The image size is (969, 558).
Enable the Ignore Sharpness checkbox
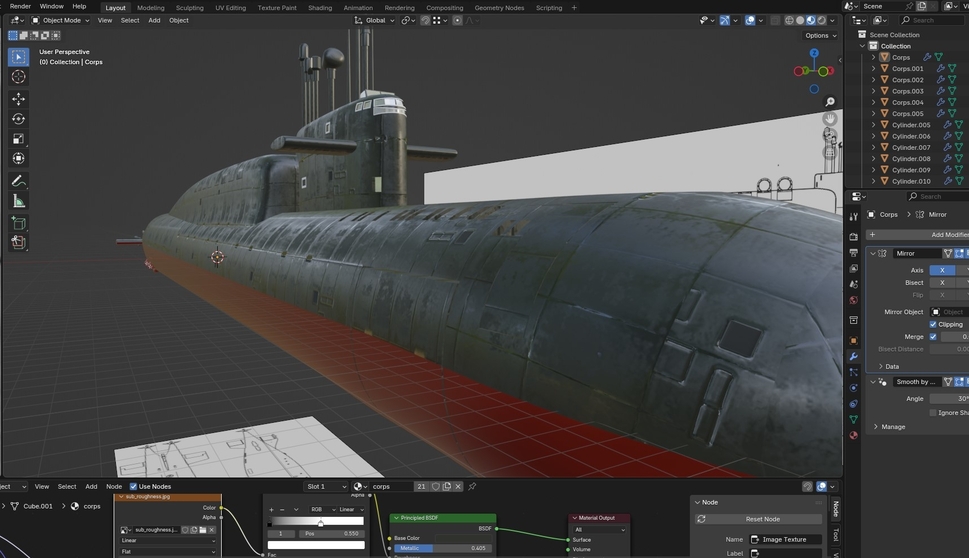pyautogui.click(x=933, y=412)
